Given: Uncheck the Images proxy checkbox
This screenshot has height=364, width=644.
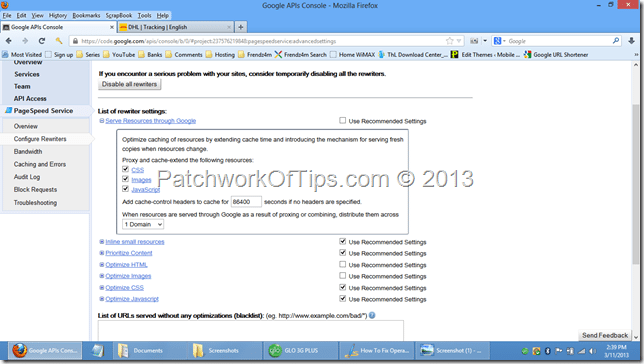Looking at the screenshot, I should pyautogui.click(x=126, y=179).
